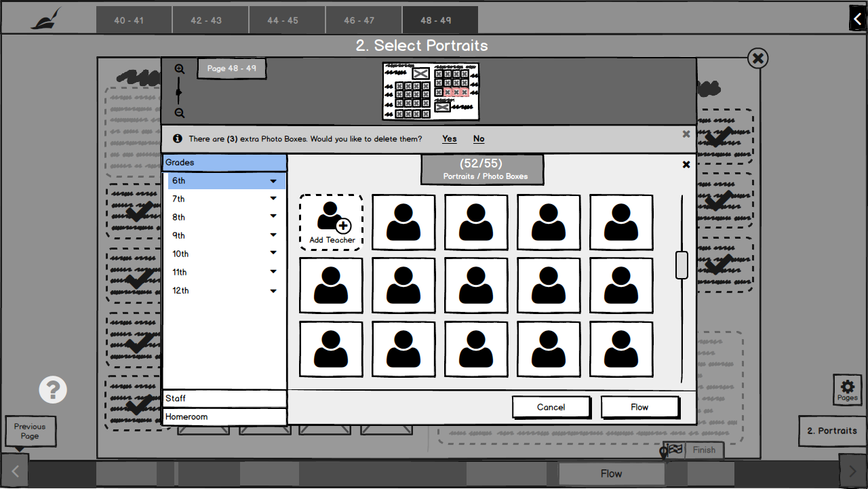Screen dimensions: 868x489
Task: Select the Grades section header
Action: 224,163
